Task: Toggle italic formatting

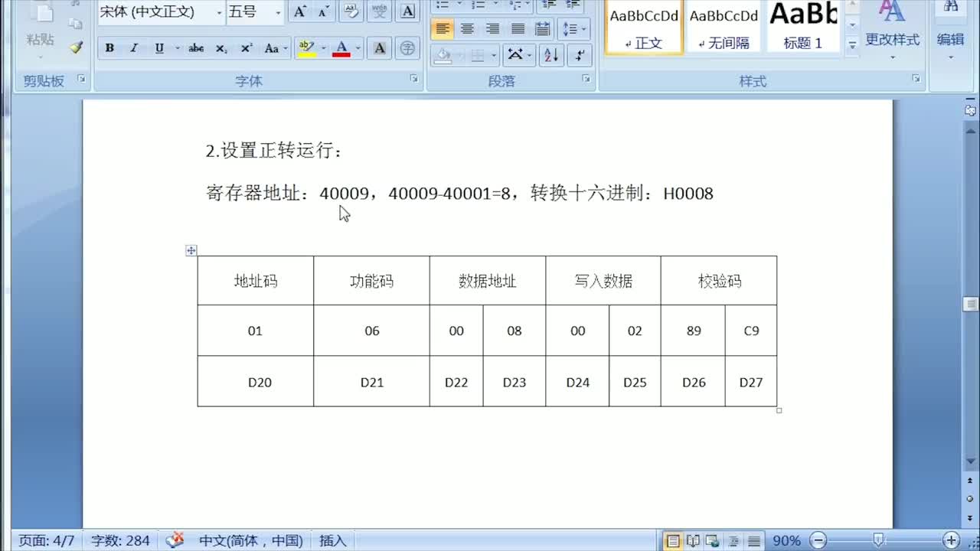Action: [x=134, y=48]
